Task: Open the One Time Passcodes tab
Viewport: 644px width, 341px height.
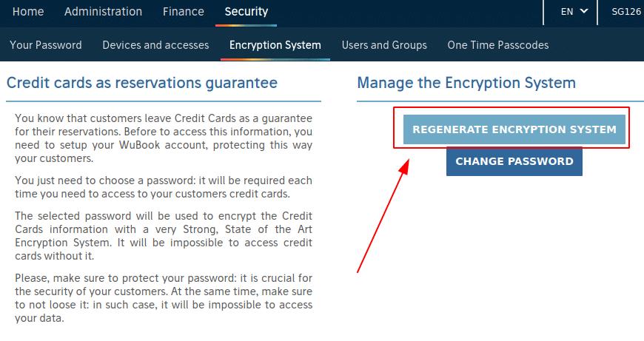Action: pyautogui.click(x=498, y=45)
